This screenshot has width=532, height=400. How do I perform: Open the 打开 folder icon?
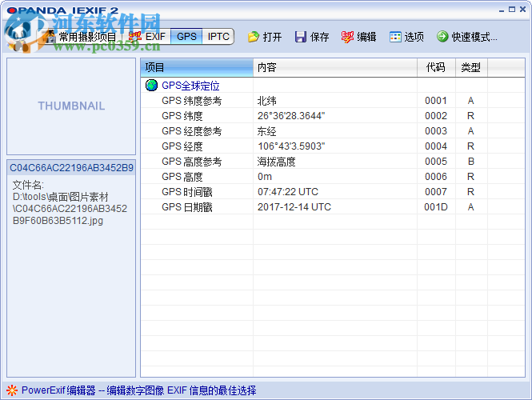254,37
